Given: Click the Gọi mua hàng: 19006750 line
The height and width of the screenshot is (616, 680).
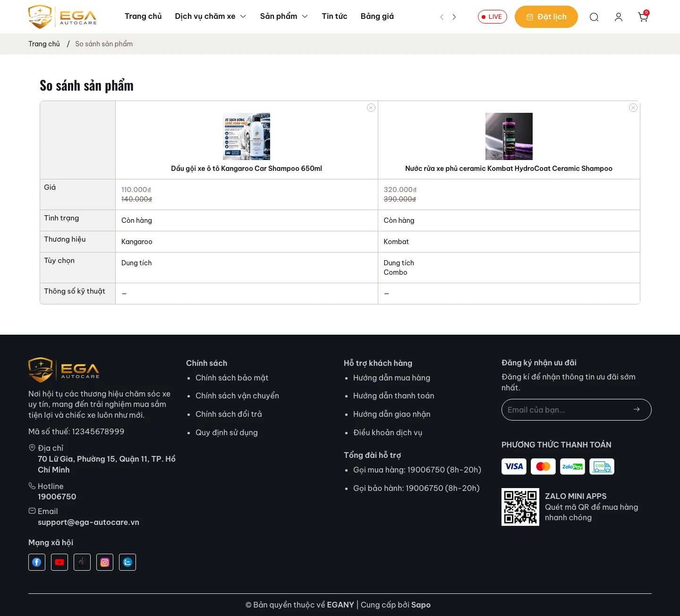Looking at the screenshot, I should pyautogui.click(x=417, y=470).
